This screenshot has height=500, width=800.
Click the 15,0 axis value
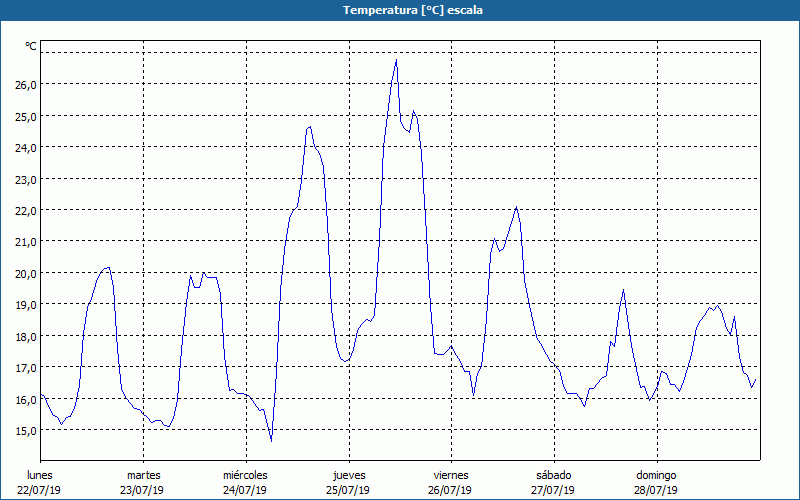point(26,431)
